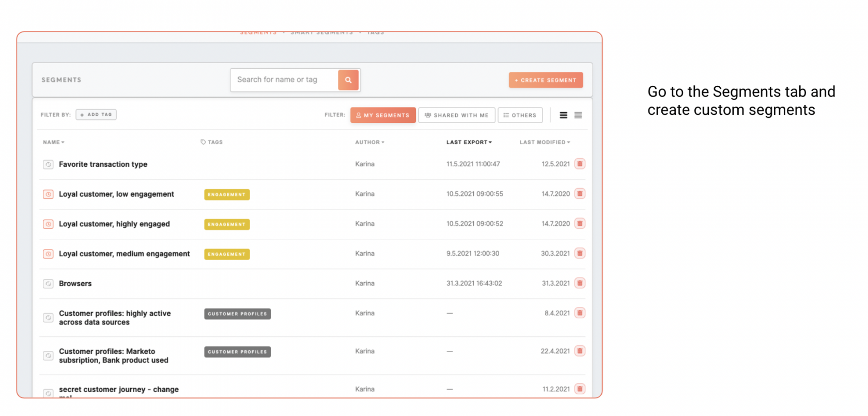The image size is (868, 416).
Task: Delete the Favorite transaction type segment
Action: pos(580,164)
